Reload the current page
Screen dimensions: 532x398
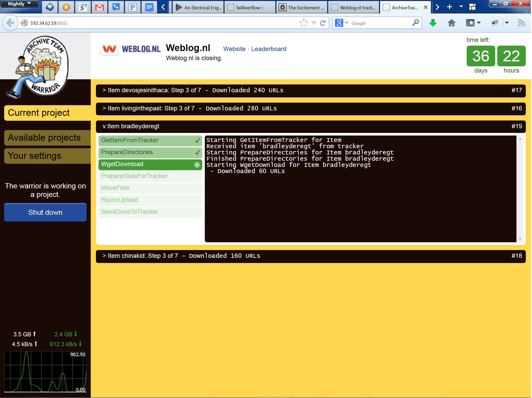pyautogui.click(x=323, y=23)
